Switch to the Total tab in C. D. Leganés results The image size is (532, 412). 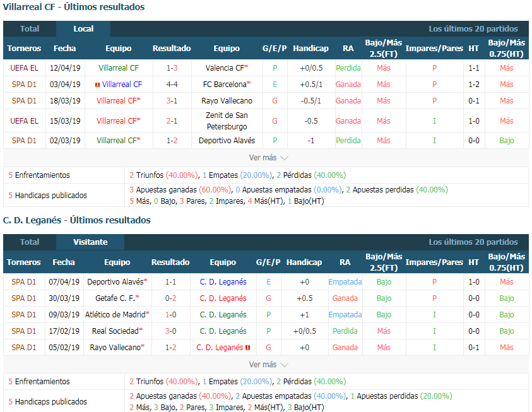tap(30, 242)
